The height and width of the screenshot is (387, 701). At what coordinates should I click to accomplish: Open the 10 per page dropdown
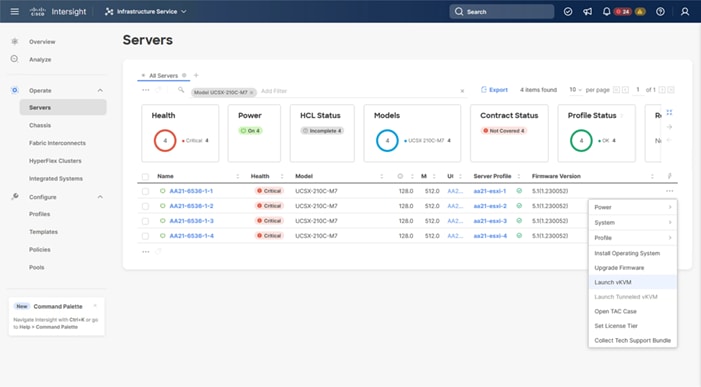tap(575, 90)
